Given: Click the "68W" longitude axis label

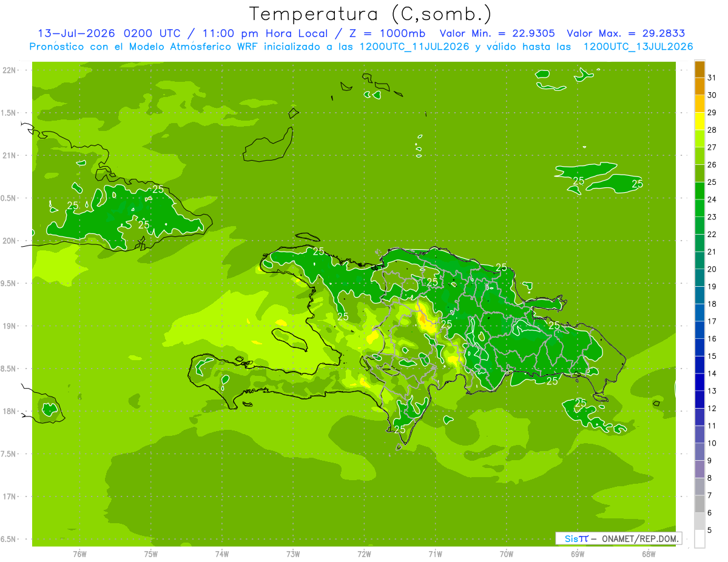Looking at the screenshot, I should [x=649, y=554].
